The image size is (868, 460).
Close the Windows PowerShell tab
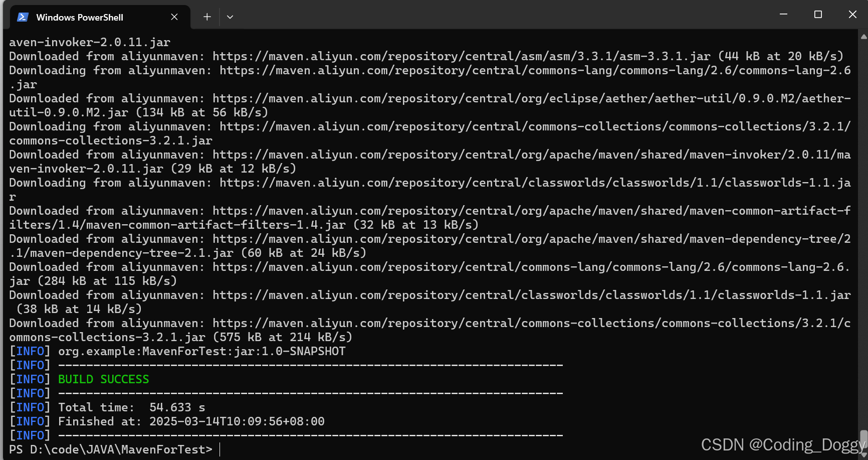174,17
